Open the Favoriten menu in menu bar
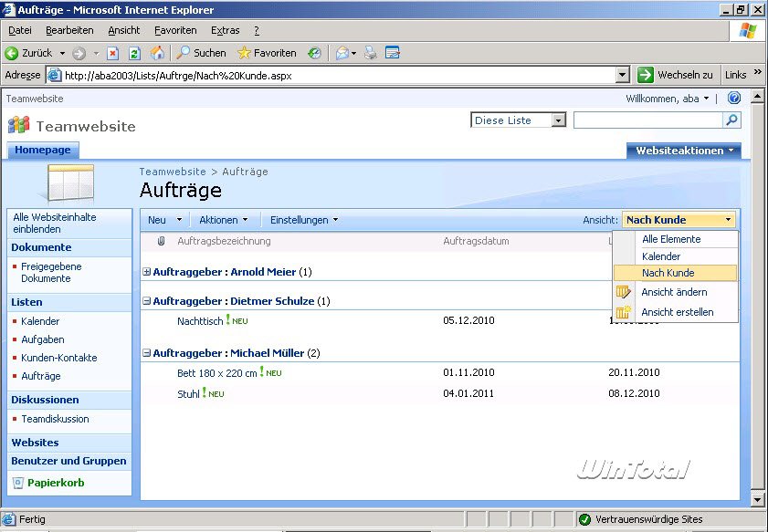This screenshot has width=768, height=532. 174,30
